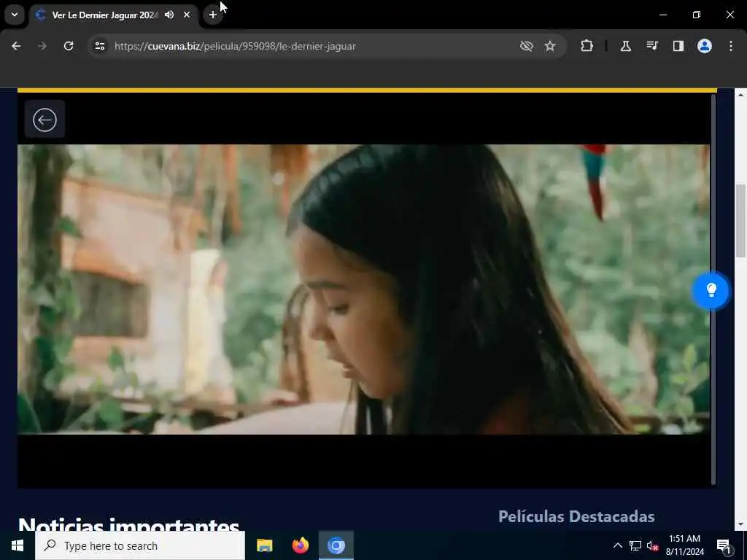Image resolution: width=747 pixels, height=560 pixels.
Task: Open the Chrome three-dot menu
Action: click(731, 46)
